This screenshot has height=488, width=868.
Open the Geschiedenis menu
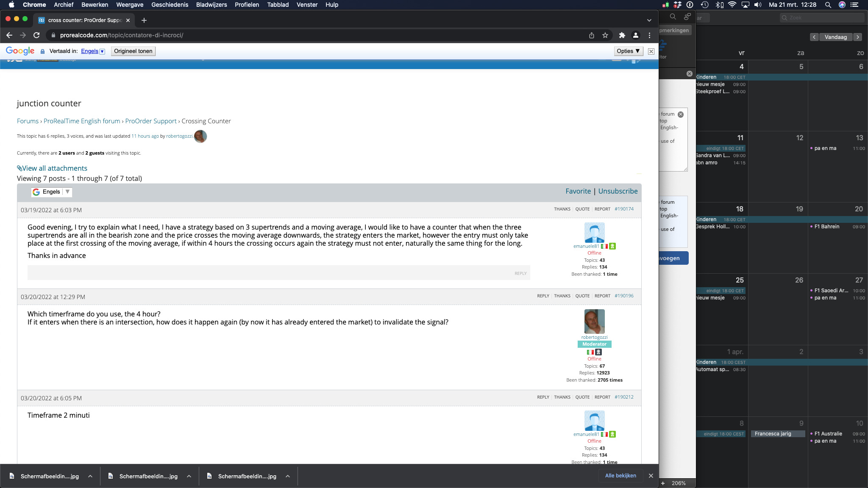[170, 5]
